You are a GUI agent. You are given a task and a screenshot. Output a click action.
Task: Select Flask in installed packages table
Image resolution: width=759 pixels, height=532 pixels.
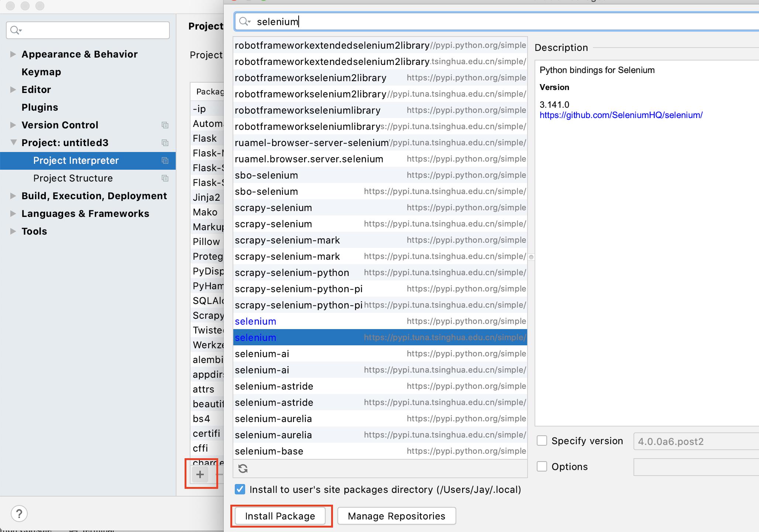click(207, 138)
